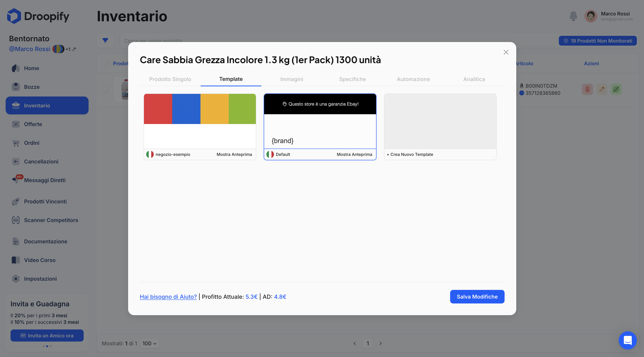Switch to the Analitica tab
The height and width of the screenshot is (357, 644).
tap(474, 79)
